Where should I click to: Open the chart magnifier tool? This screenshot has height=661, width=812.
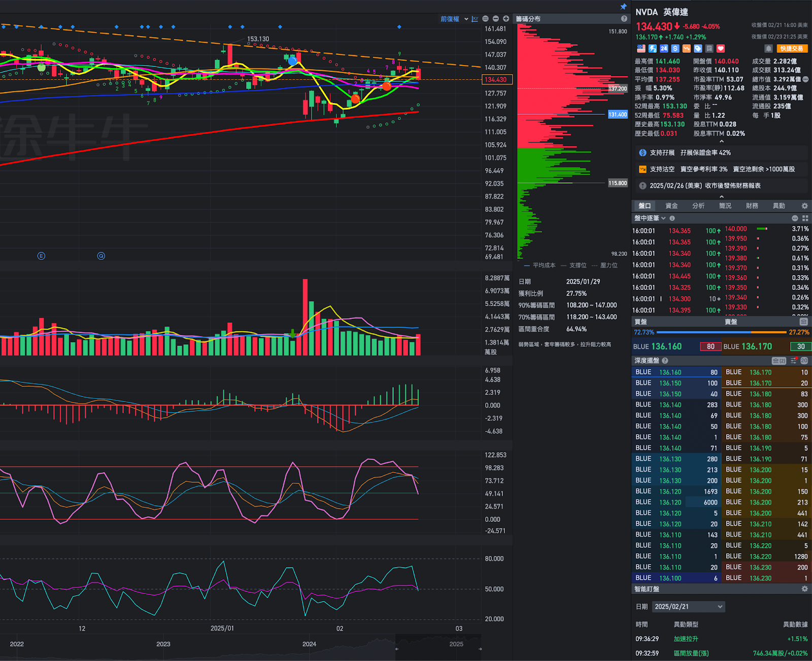pos(485,18)
